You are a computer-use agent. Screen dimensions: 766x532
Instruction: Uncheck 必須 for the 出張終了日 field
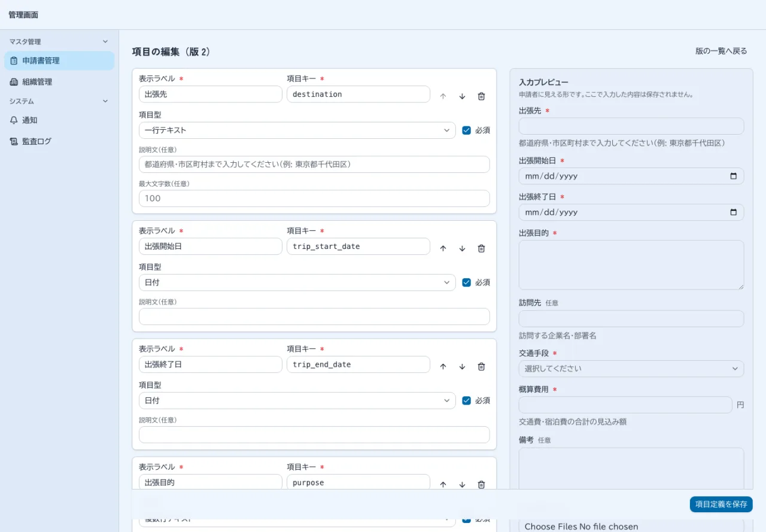[467, 400]
